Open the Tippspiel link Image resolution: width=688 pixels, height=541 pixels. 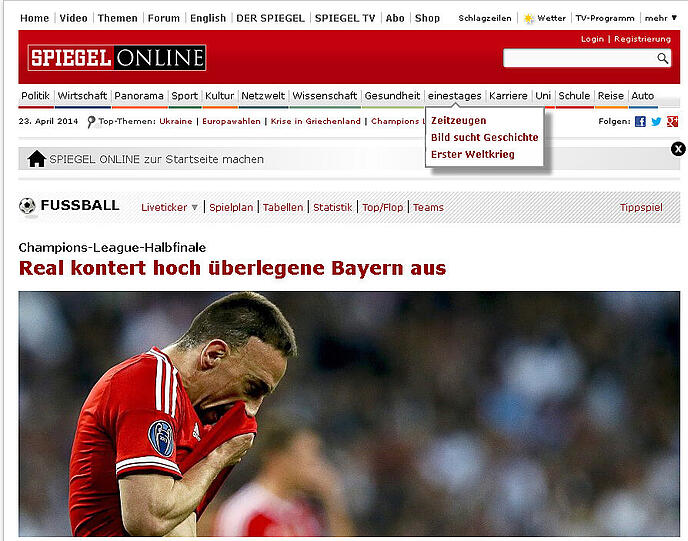click(640, 208)
